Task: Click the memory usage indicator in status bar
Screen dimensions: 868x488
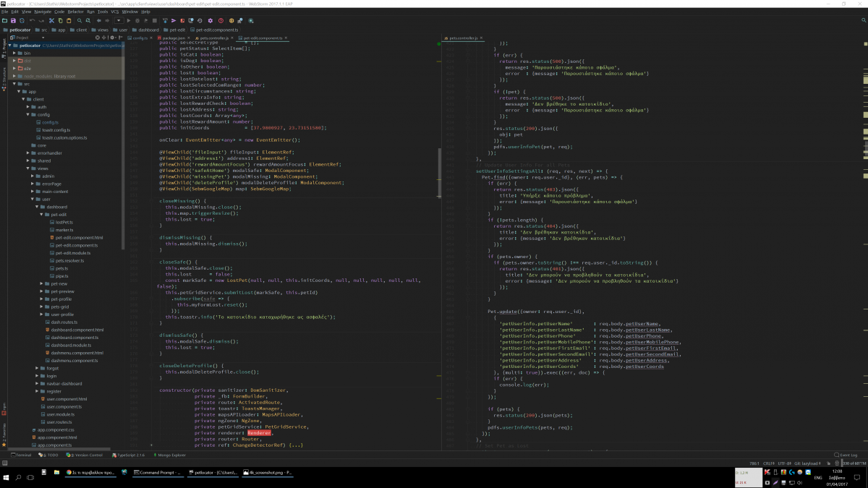Action: pos(854,463)
